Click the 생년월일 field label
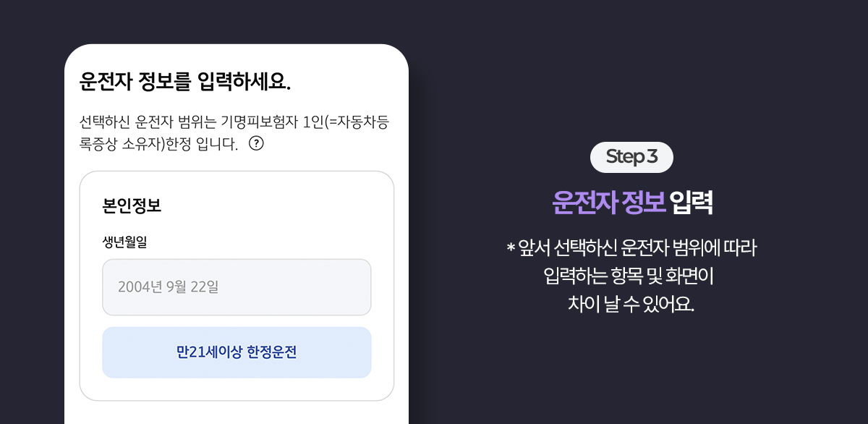The height and width of the screenshot is (424, 868). (x=124, y=242)
